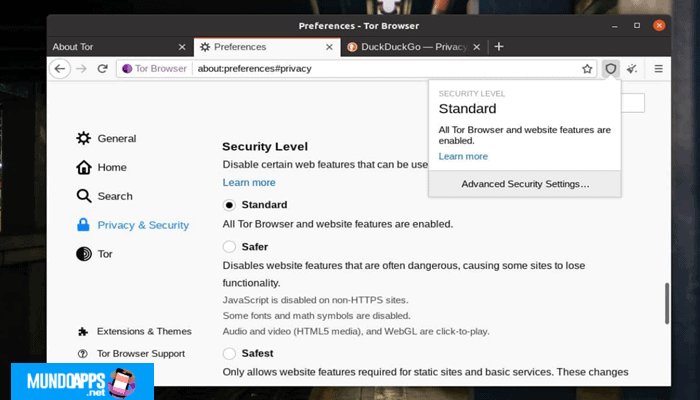Click the General gear icon in sidebar
This screenshot has width=700, height=400.
pyautogui.click(x=83, y=138)
